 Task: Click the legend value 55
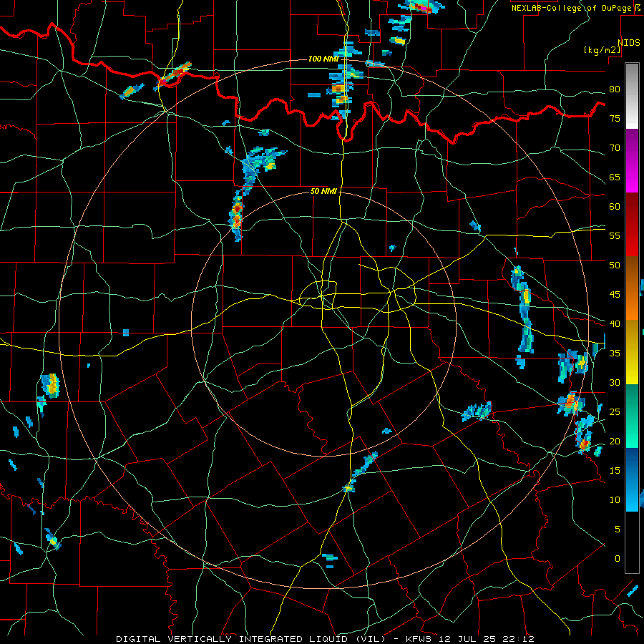(x=615, y=236)
